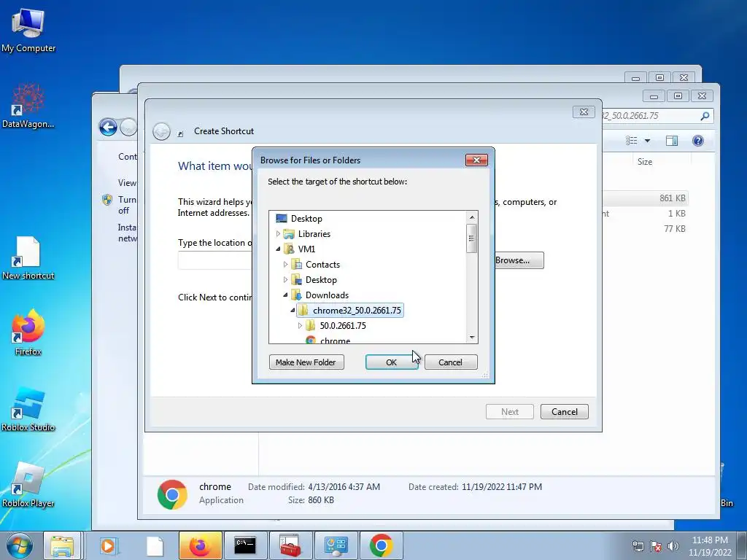Open Google Chrome from the taskbar
This screenshot has height=560, width=747.
(x=381, y=545)
